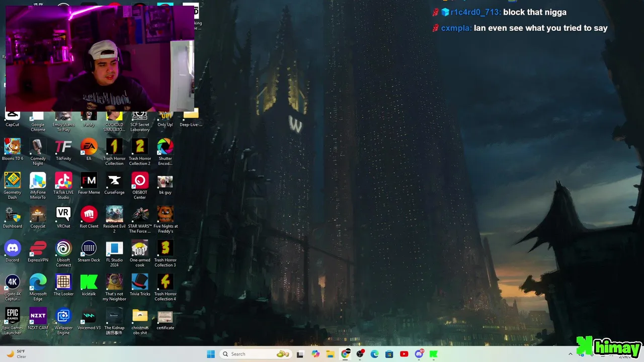This screenshot has width=644, height=362.
Task: Open iMyFone MirrorTo shortcut
Action: [38, 186]
